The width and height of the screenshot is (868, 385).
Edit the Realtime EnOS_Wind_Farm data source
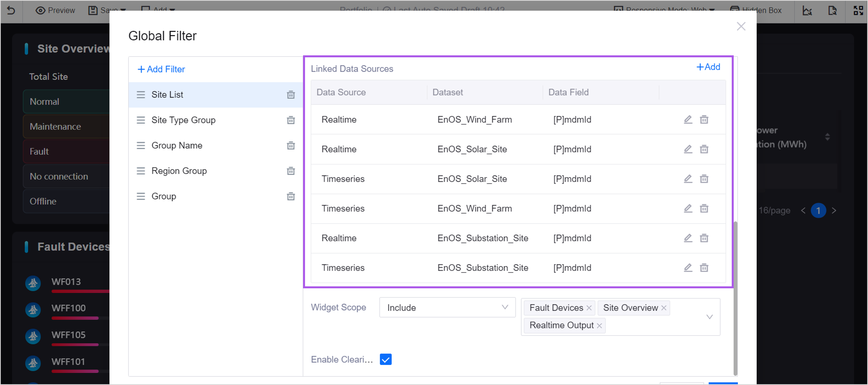pos(688,119)
